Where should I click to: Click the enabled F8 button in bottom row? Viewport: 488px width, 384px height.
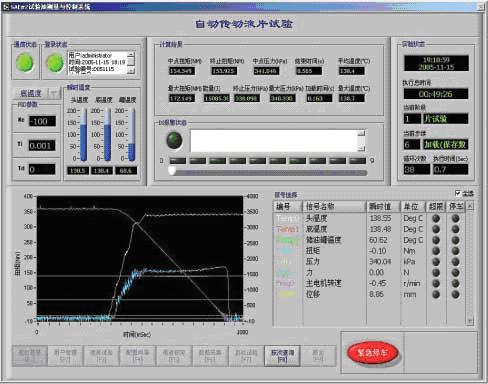(282, 356)
